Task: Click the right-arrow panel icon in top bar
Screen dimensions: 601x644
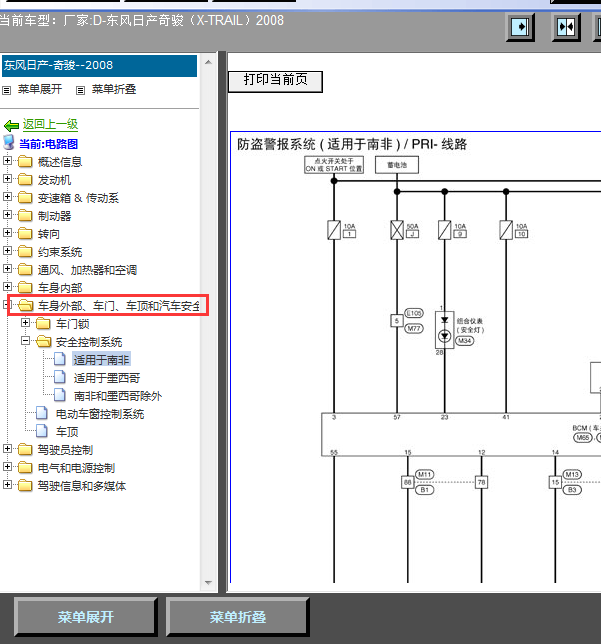Action: tap(520, 28)
